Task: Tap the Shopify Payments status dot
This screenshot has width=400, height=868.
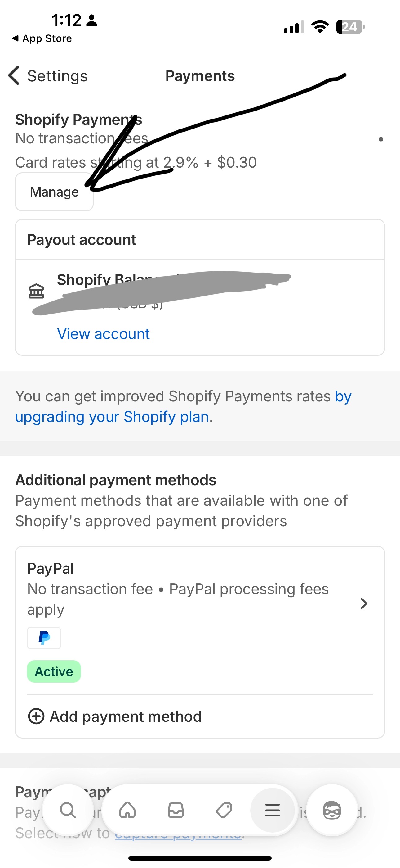Action: click(x=381, y=139)
